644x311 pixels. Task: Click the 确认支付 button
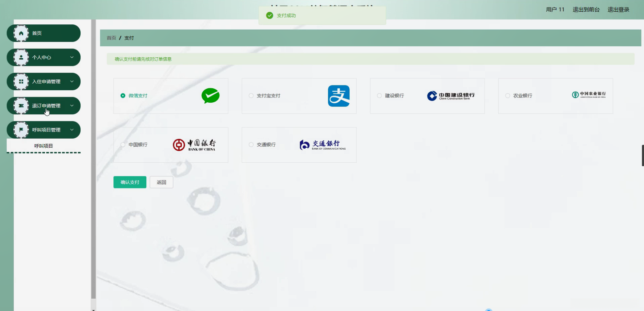click(x=130, y=182)
